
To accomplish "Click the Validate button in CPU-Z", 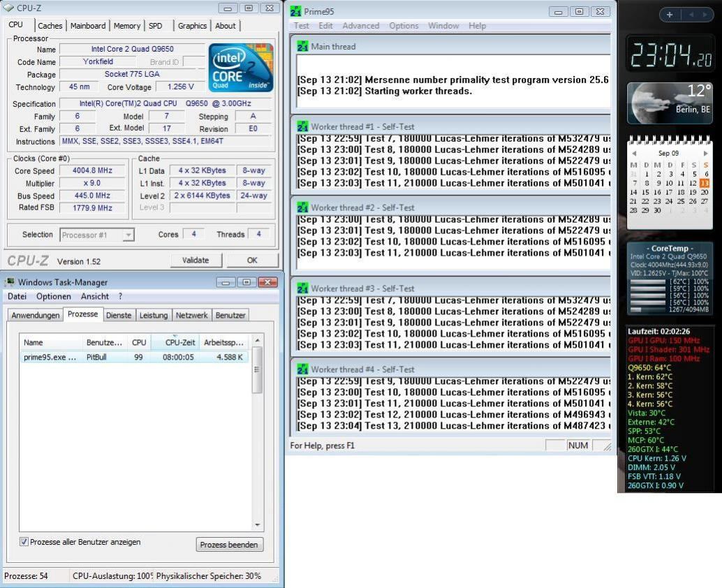I will (x=196, y=260).
